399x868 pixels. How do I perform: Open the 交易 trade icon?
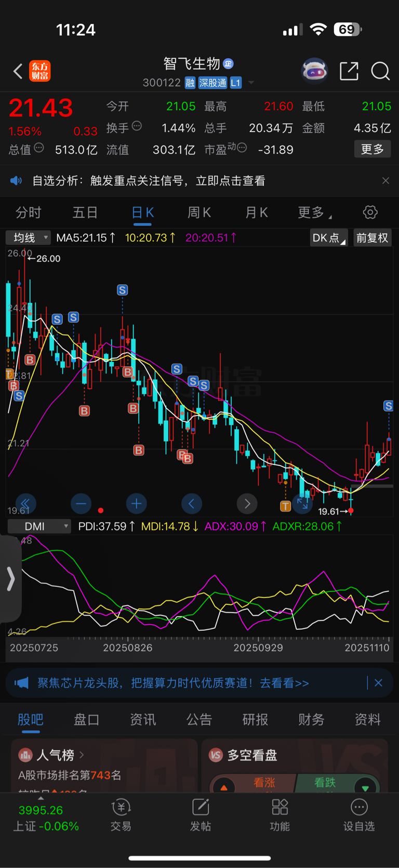point(121,815)
